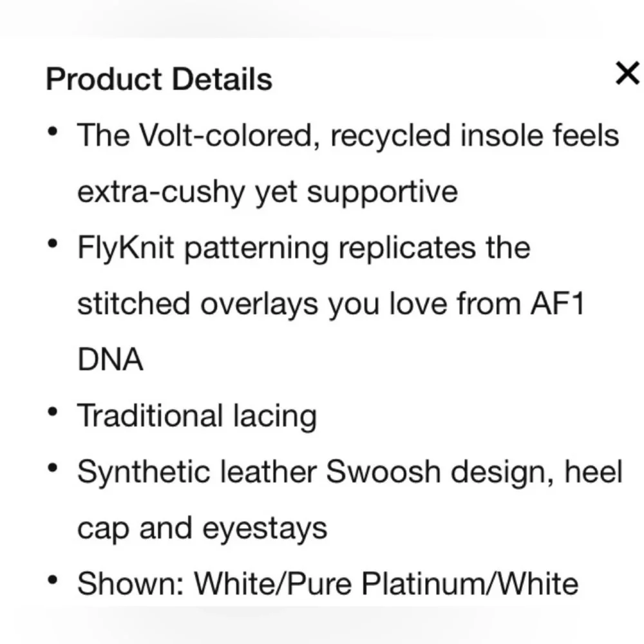Click the standalone "DNA" text

point(110,359)
